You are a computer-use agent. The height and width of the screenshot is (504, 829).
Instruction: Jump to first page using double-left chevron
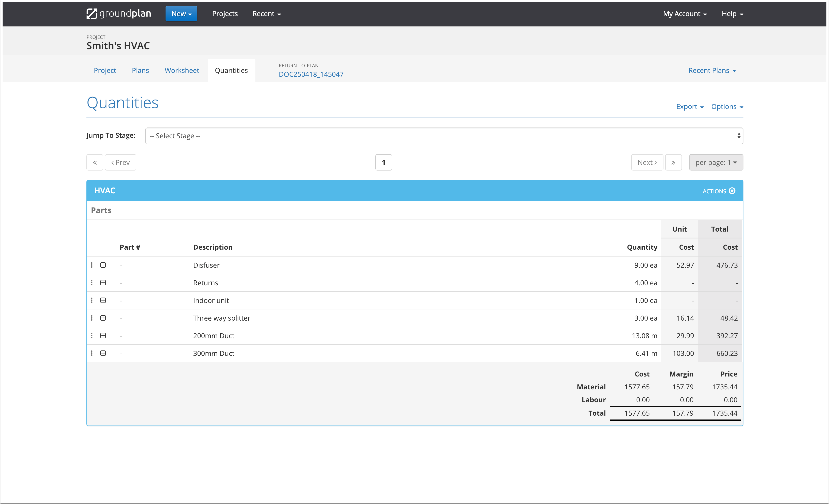click(x=95, y=162)
